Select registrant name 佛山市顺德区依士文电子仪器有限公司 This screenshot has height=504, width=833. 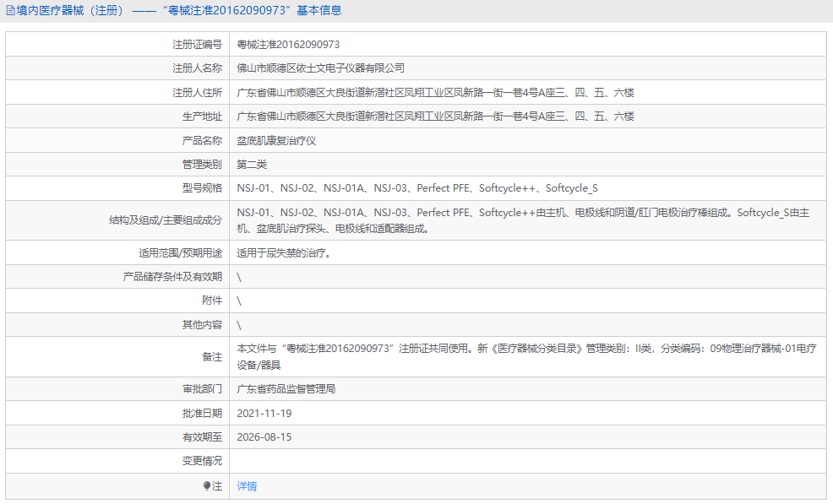click(x=320, y=68)
